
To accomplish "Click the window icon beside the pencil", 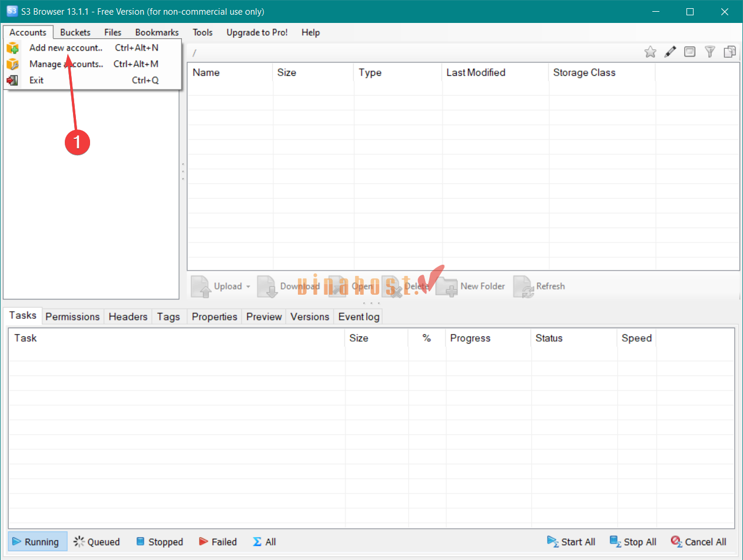I will (690, 52).
